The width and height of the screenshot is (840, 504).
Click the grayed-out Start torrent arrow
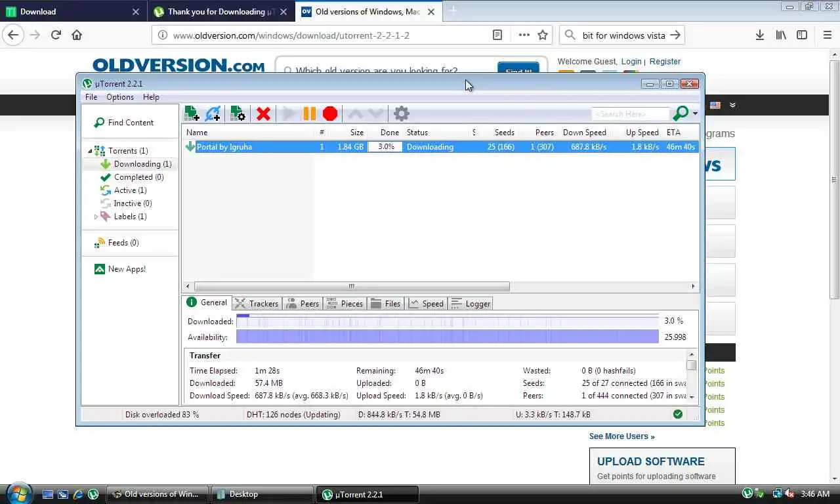point(288,114)
